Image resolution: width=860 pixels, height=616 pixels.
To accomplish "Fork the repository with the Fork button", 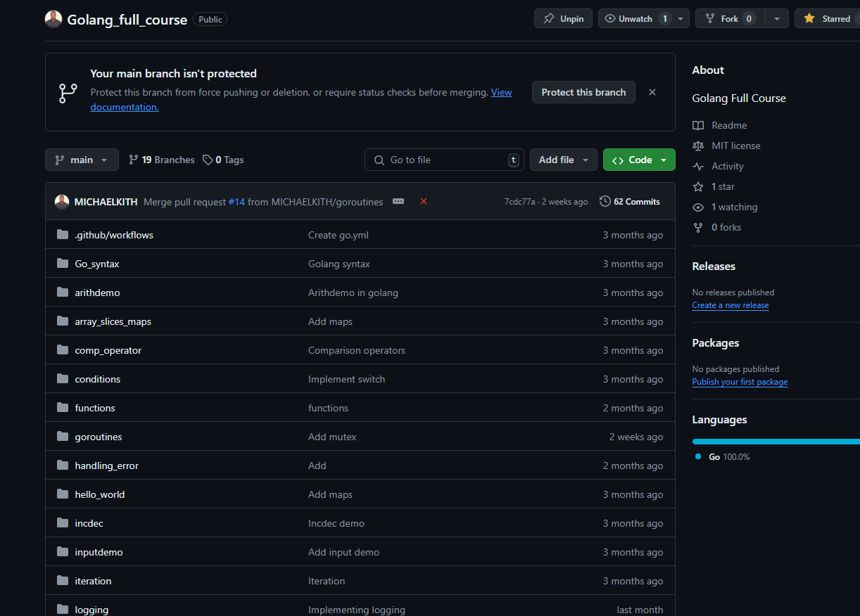I will (730, 19).
